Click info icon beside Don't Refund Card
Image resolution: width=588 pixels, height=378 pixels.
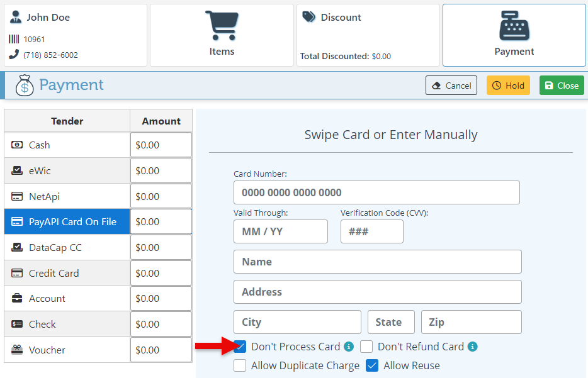[473, 347]
